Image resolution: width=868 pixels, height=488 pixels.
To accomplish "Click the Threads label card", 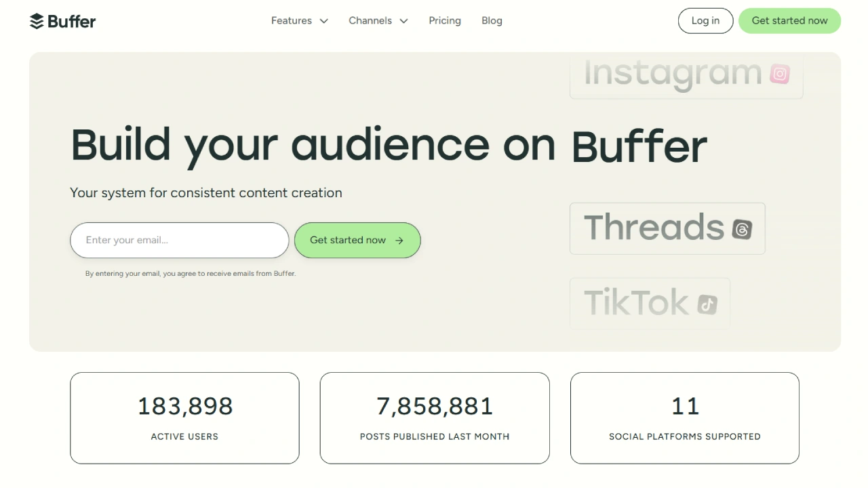I will coord(667,228).
